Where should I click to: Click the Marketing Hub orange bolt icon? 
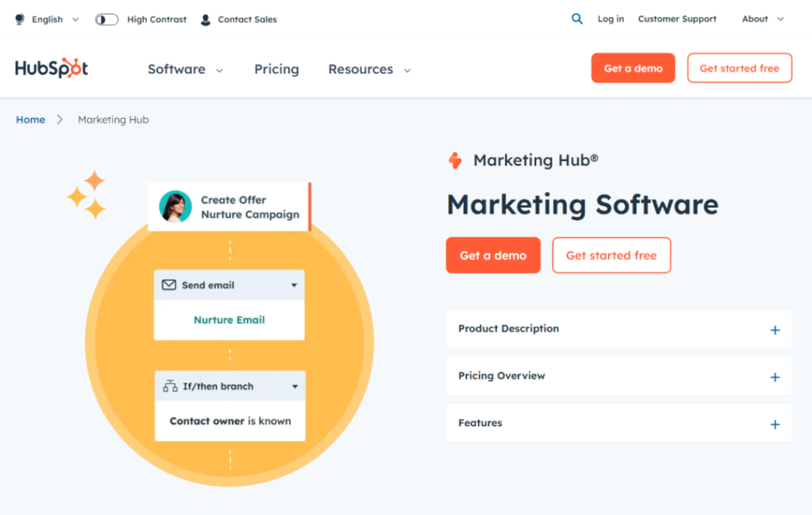[x=455, y=160]
